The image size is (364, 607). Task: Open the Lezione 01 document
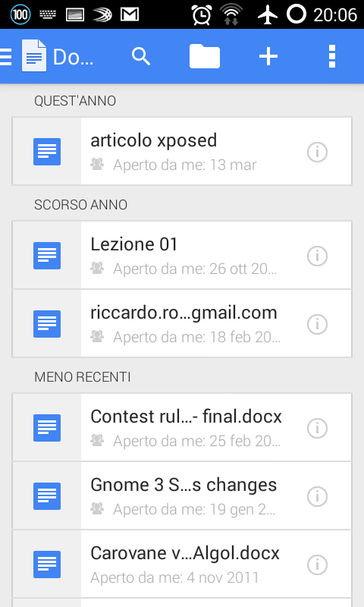(182, 256)
